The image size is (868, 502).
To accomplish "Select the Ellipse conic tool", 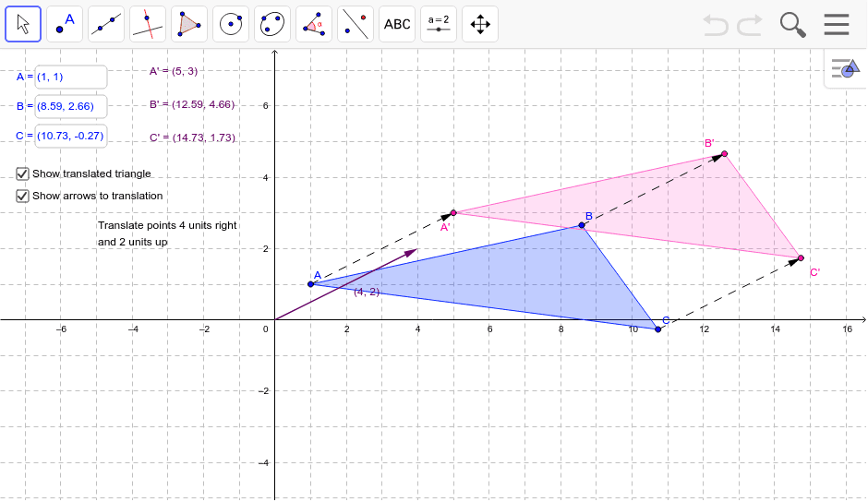I will click(272, 24).
